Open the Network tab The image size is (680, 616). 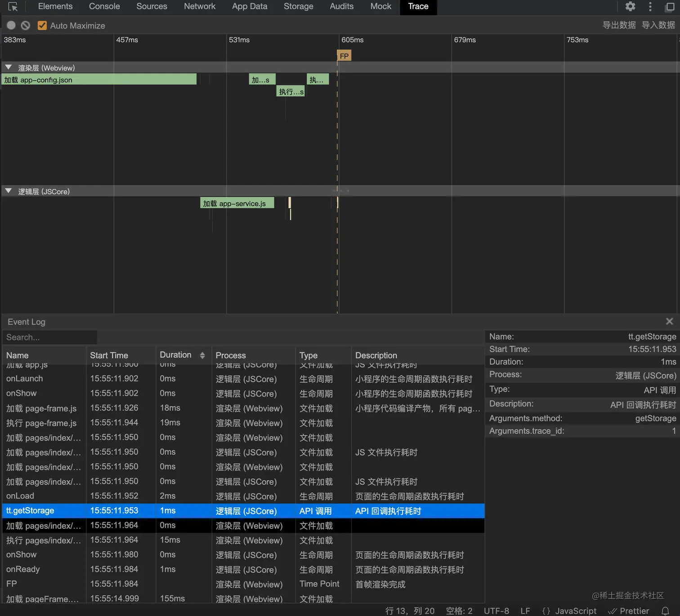pyautogui.click(x=200, y=6)
